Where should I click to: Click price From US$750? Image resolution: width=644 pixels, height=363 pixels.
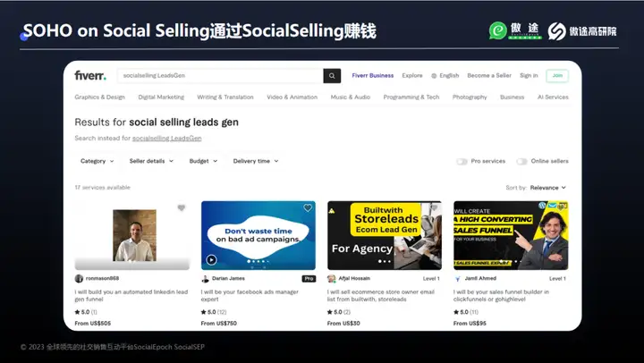coord(219,324)
